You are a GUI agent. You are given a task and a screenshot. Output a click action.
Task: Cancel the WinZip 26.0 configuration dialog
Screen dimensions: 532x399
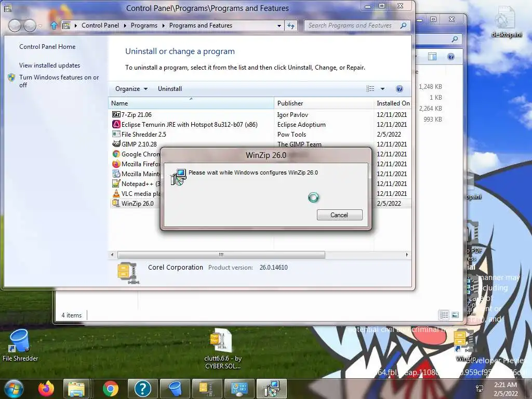click(x=339, y=215)
